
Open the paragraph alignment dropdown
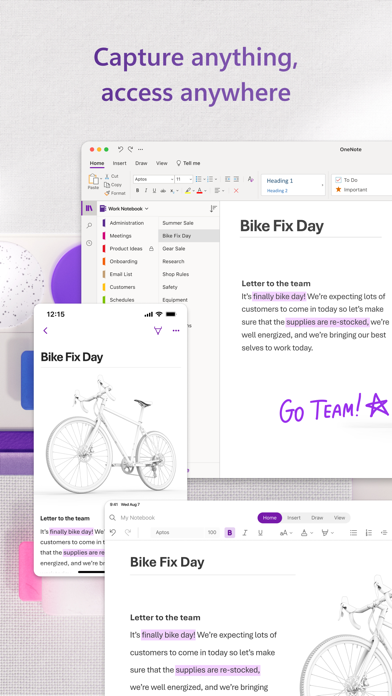pos(219,190)
